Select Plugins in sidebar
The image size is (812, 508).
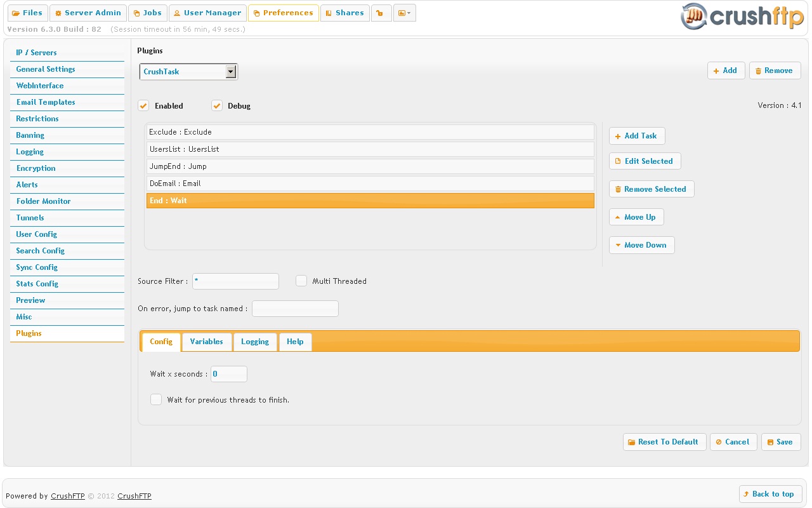coord(67,333)
